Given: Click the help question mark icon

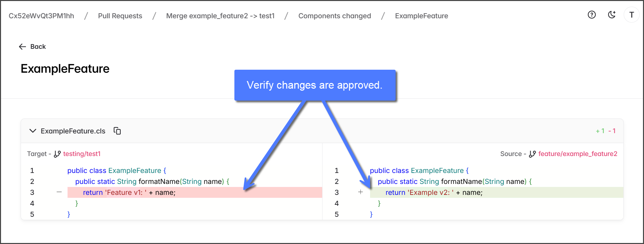Looking at the screenshot, I should [x=591, y=15].
